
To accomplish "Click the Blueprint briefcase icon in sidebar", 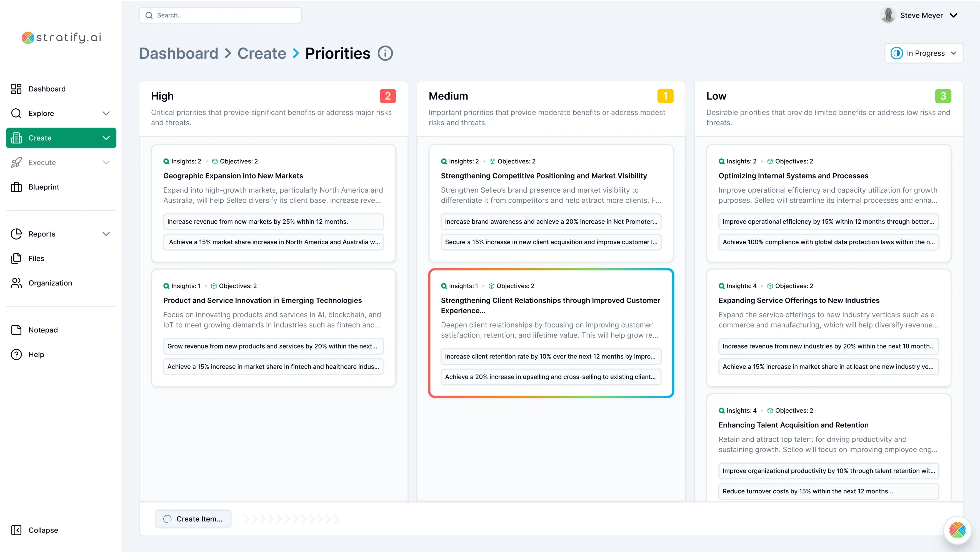I will pyautogui.click(x=16, y=187).
